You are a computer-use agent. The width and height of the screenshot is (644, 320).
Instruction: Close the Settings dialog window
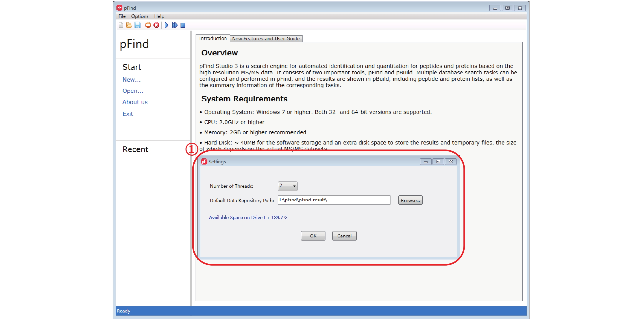coord(451,162)
